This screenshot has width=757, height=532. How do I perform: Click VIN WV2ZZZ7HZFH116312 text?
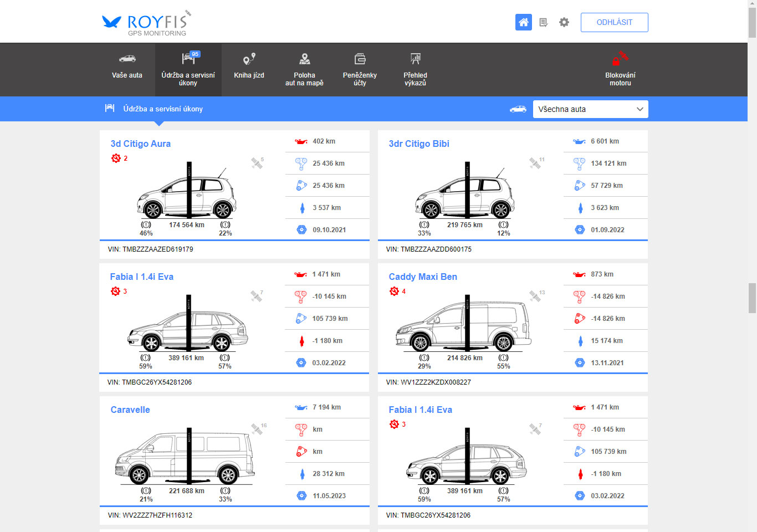(150, 515)
